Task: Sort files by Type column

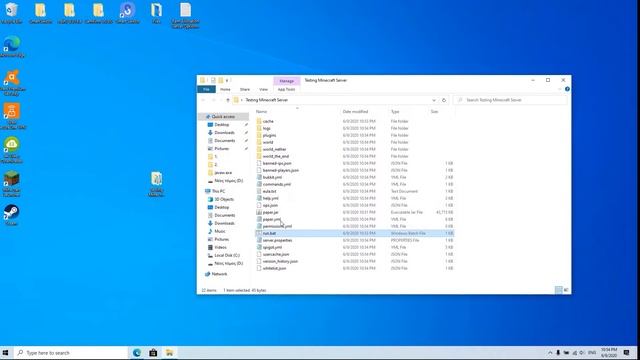Action: point(408,111)
